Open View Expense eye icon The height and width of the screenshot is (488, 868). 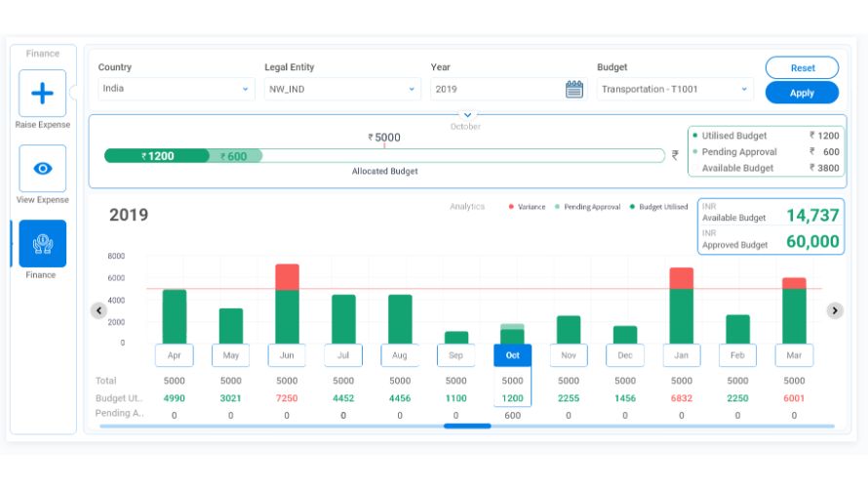click(x=43, y=169)
